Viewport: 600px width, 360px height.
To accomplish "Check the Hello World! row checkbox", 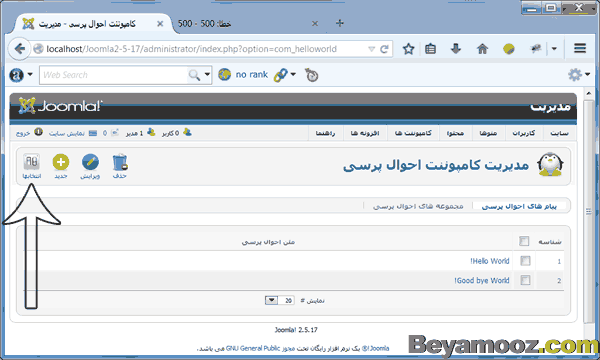I will (x=525, y=261).
